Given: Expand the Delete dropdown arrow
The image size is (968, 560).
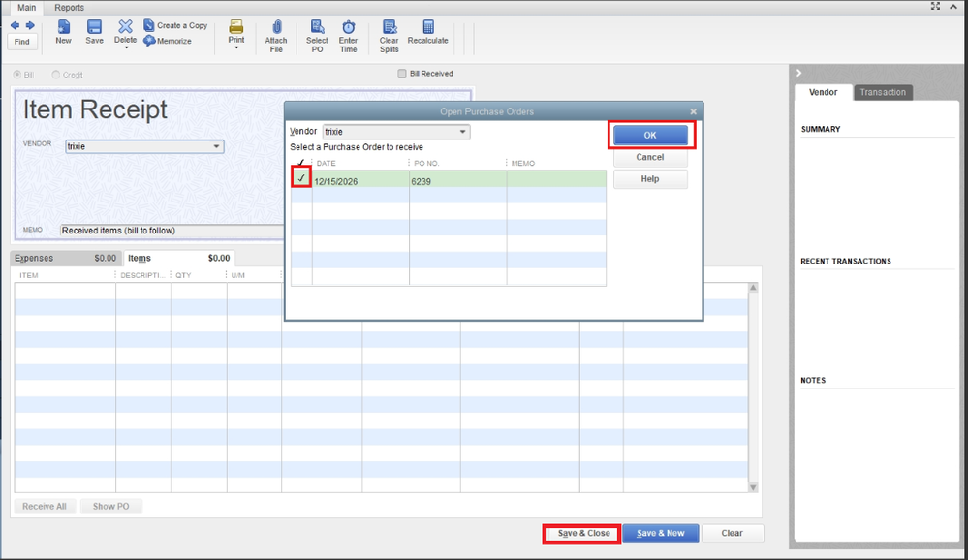Looking at the screenshot, I should [125, 47].
